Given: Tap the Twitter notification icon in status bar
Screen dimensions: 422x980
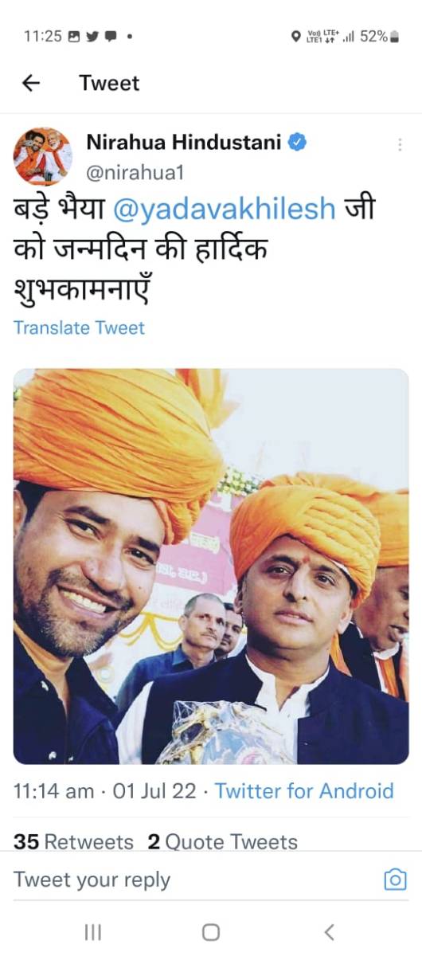Looking at the screenshot, I should pos(92,36).
